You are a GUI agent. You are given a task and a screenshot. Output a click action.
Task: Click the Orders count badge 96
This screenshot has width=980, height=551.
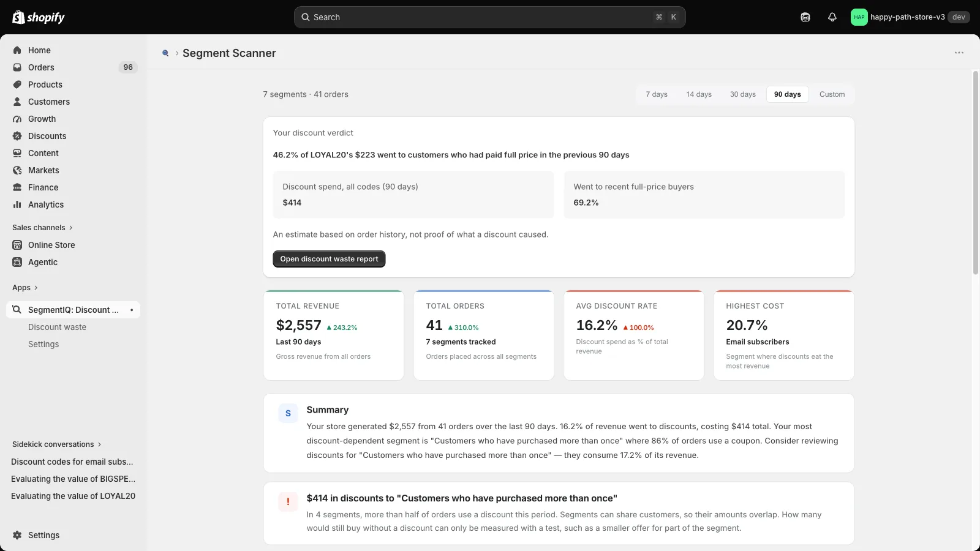click(x=128, y=67)
